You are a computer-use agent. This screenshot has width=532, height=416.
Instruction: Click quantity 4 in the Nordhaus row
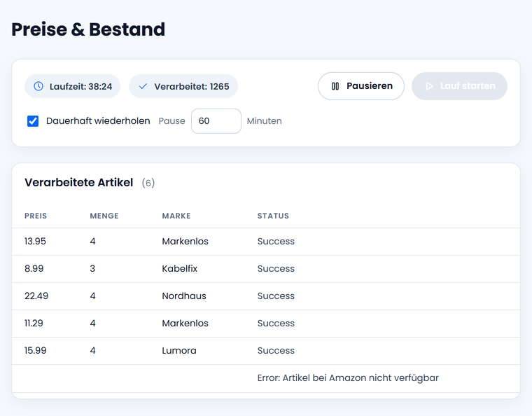click(92, 296)
